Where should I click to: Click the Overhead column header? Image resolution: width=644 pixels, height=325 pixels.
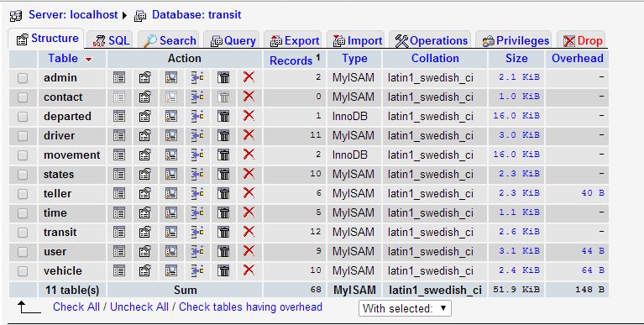pos(577,59)
